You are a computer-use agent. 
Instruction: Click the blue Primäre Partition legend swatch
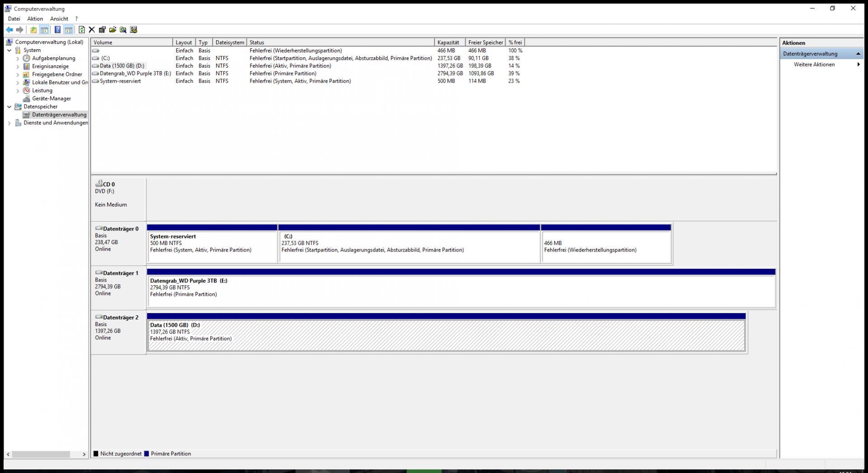point(146,454)
